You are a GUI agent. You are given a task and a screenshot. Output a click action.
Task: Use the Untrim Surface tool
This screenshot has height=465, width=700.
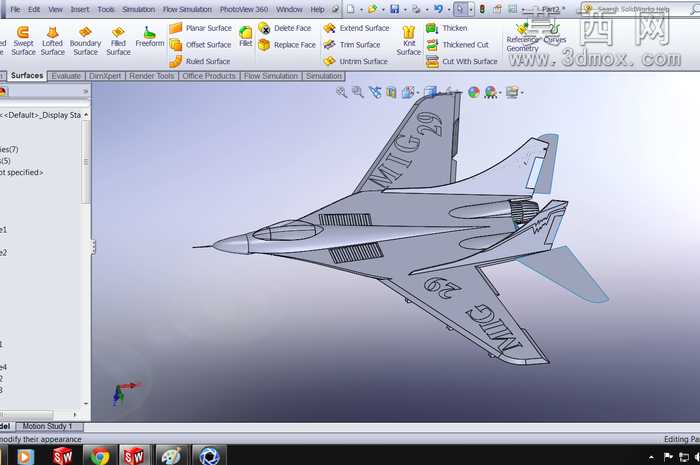pyautogui.click(x=355, y=61)
